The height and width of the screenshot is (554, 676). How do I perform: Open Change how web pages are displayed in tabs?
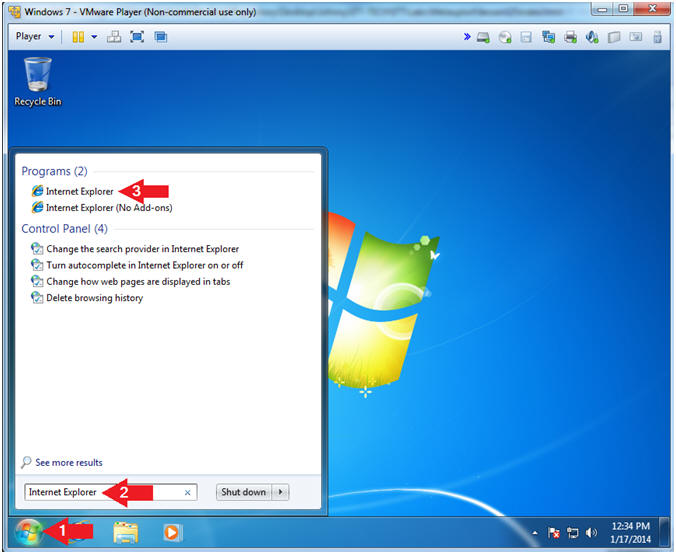[x=131, y=282]
